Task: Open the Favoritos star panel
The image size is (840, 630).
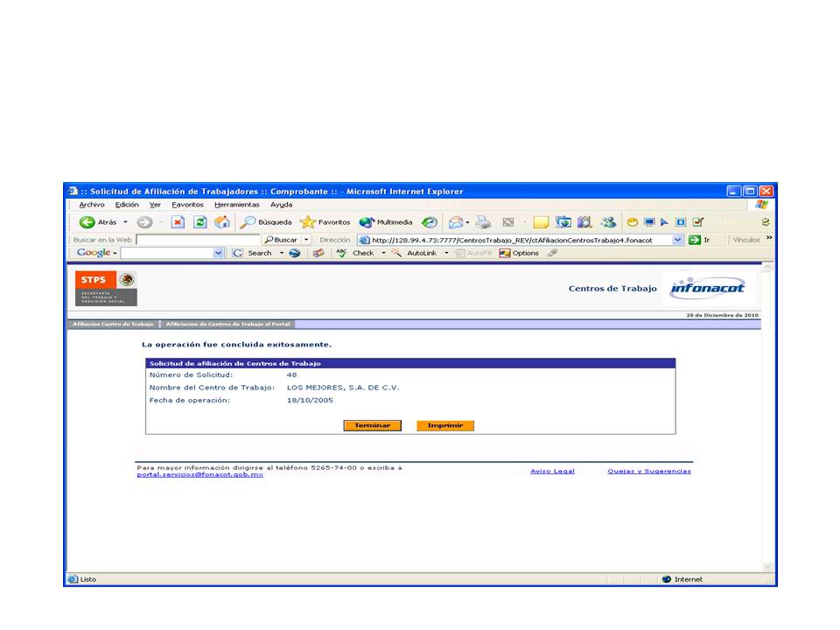Action: tap(325, 222)
